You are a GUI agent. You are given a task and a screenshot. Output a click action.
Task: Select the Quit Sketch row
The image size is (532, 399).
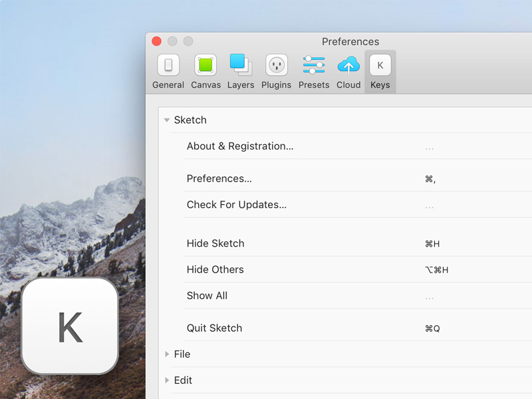358,328
